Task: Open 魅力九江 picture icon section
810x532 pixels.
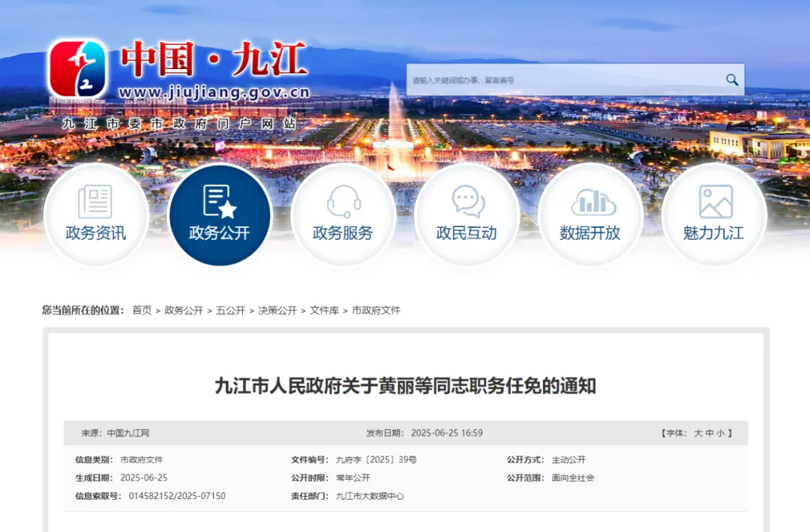Action: tap(713, 214)
